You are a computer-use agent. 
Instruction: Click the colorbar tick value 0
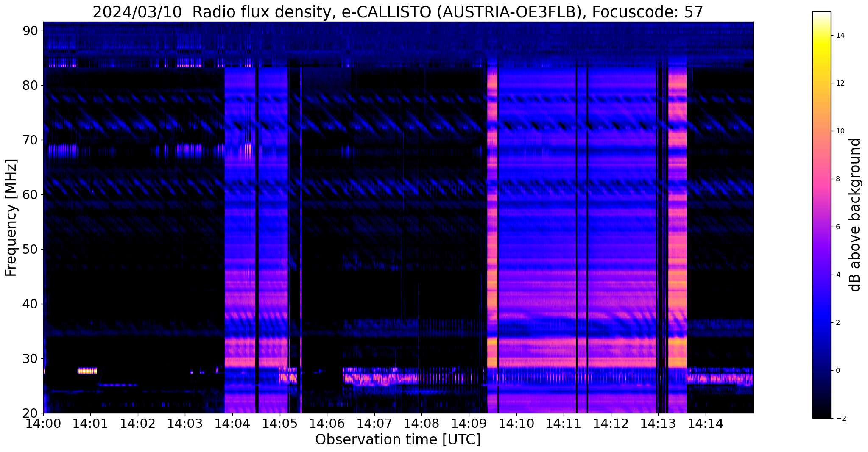coord(837,371)
